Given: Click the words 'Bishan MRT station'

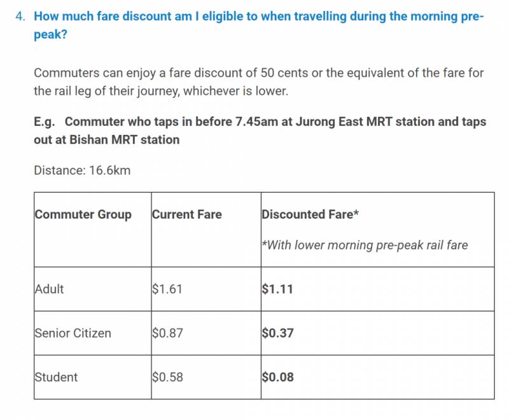Looking at the screenshot, I should point(127,139).
